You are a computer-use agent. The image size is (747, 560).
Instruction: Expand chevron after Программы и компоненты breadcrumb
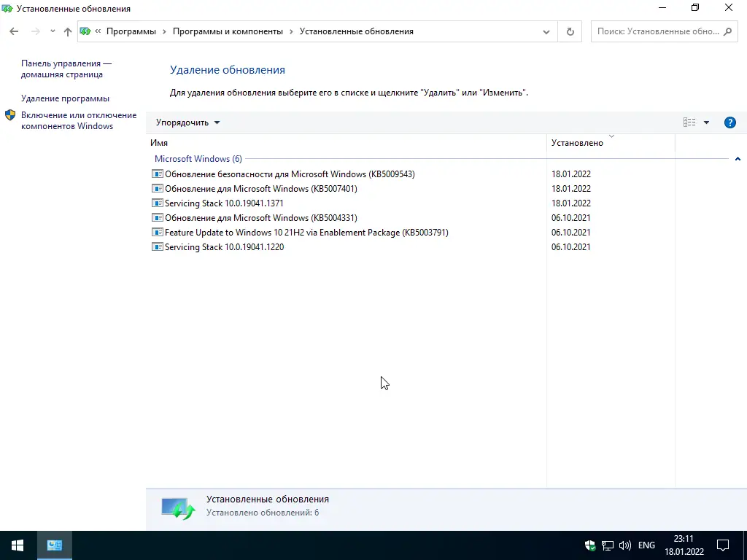click(x=291, y=31)
